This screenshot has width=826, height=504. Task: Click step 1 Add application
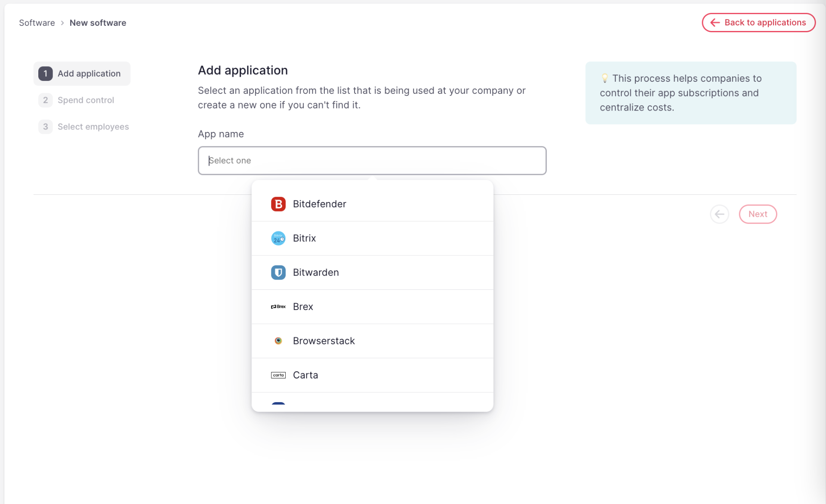pos(81,74)
